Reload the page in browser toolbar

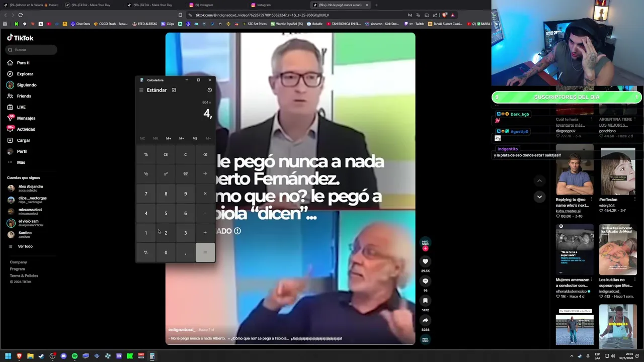click(x=20, y=15)
